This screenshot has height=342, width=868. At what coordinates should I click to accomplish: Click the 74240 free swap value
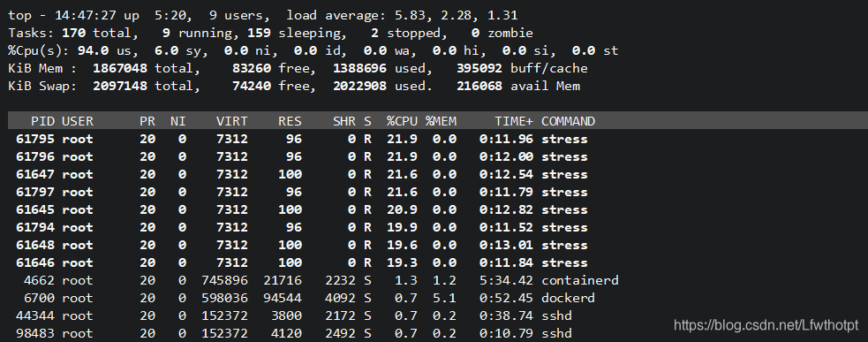[252, 86]
